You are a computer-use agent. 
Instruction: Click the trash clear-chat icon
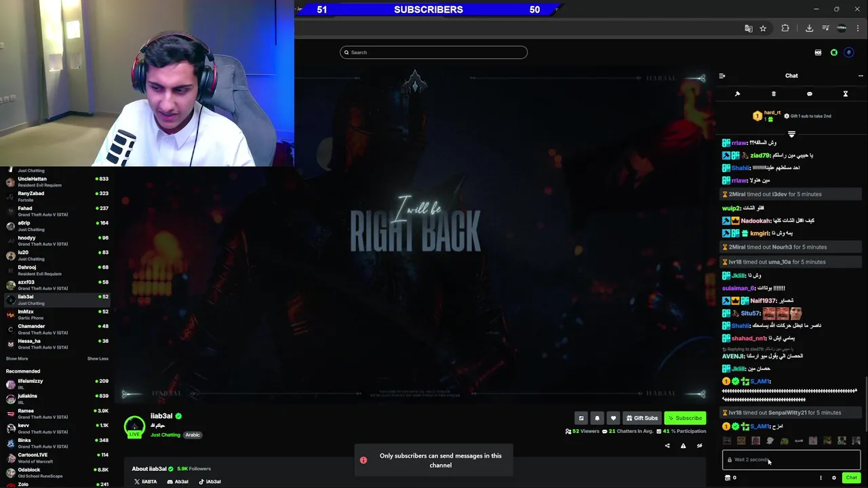pyautogui.click(x=774, y=94)
